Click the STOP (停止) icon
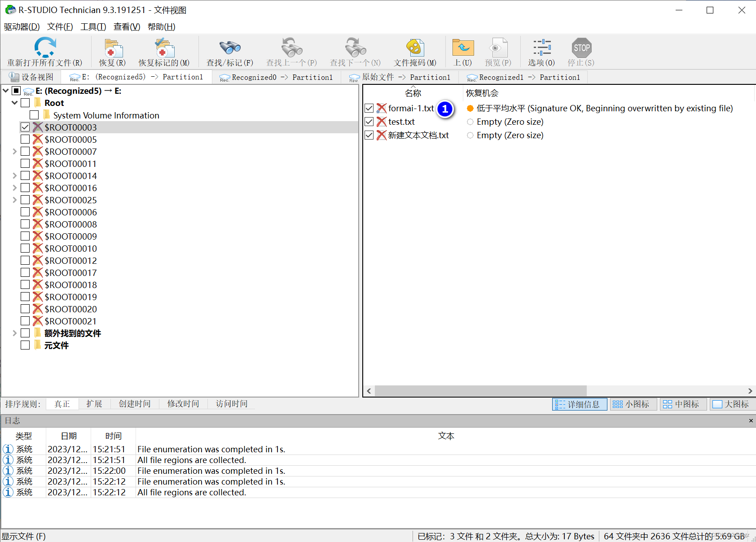 581,48
